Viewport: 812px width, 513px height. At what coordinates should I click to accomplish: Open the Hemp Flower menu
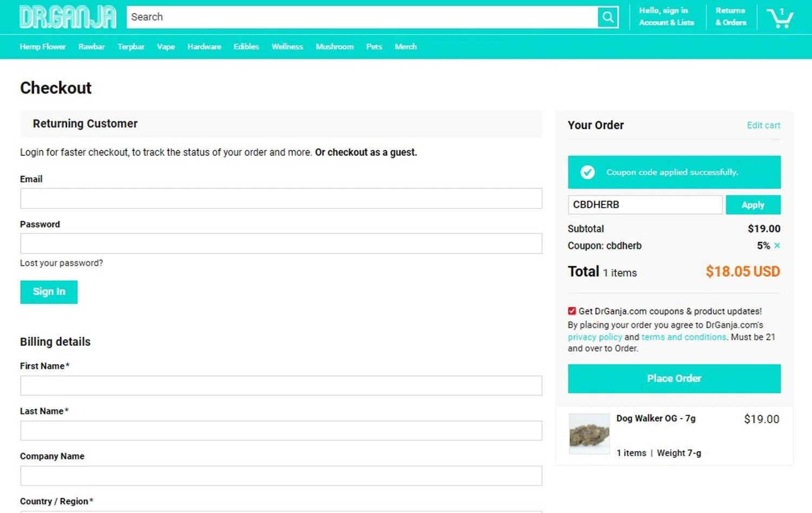[43, 47]
